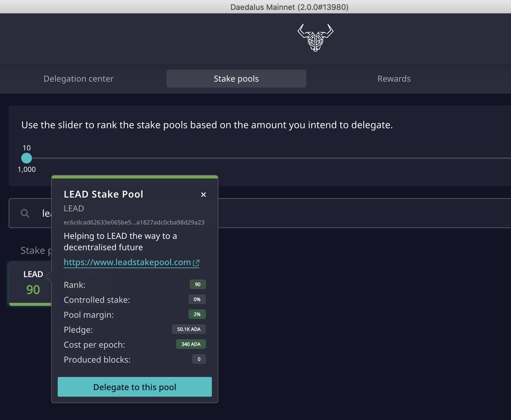Click the Pool margin 2% badge

(197, 314)
